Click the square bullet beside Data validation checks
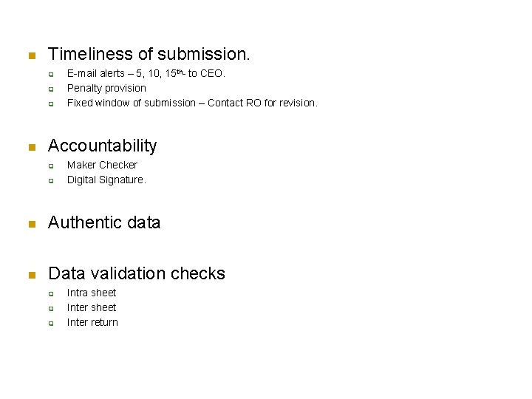Viewport: 532px width, 399px height. [x=32, y=275]
